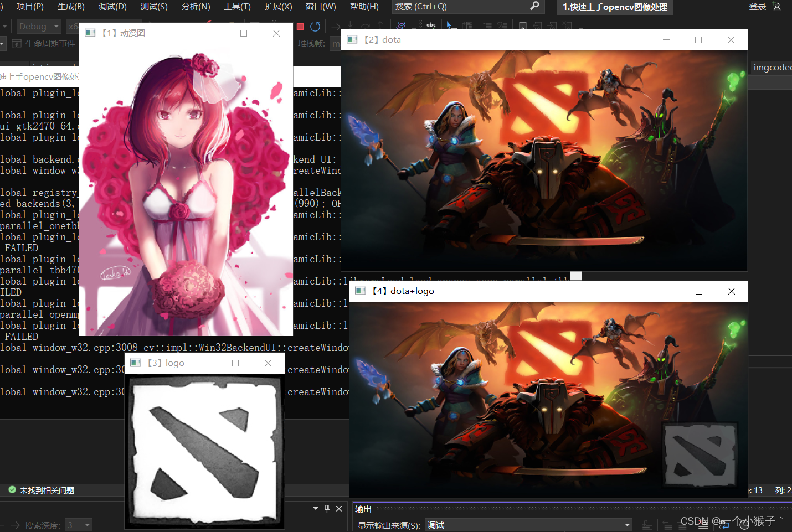
Task: Click the Stop Debugging red square icon
Action: click(x=300, y=26)
